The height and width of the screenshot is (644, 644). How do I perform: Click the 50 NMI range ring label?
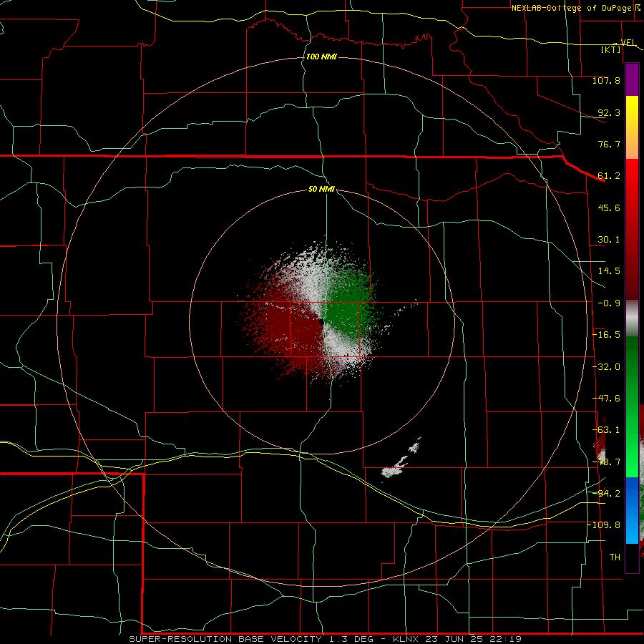(x=321, y=189)
